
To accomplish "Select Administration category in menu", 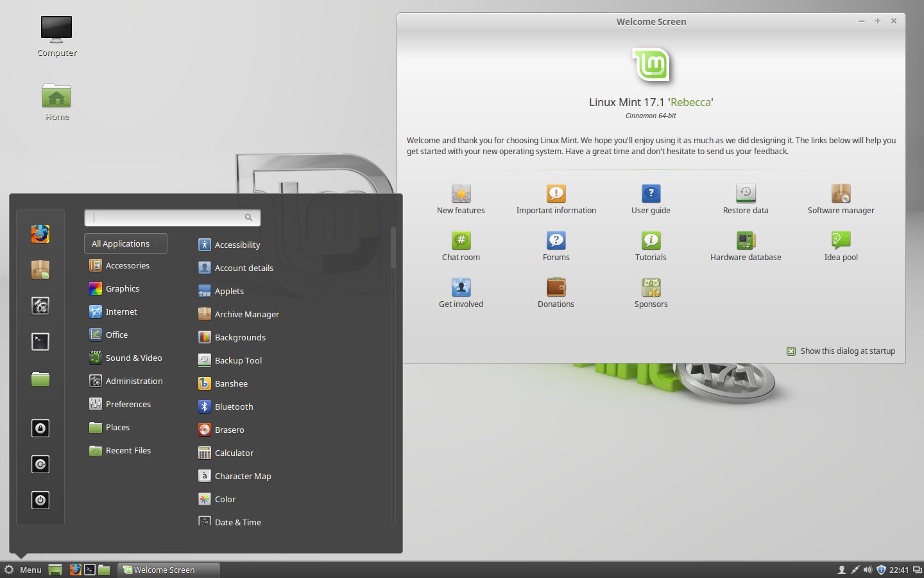I will click(126, 381).
